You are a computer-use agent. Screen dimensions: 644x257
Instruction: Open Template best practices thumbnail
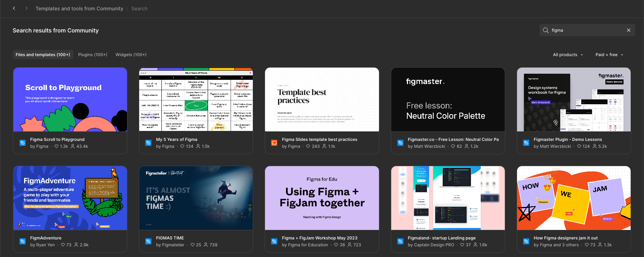click(x=322, y=100)
